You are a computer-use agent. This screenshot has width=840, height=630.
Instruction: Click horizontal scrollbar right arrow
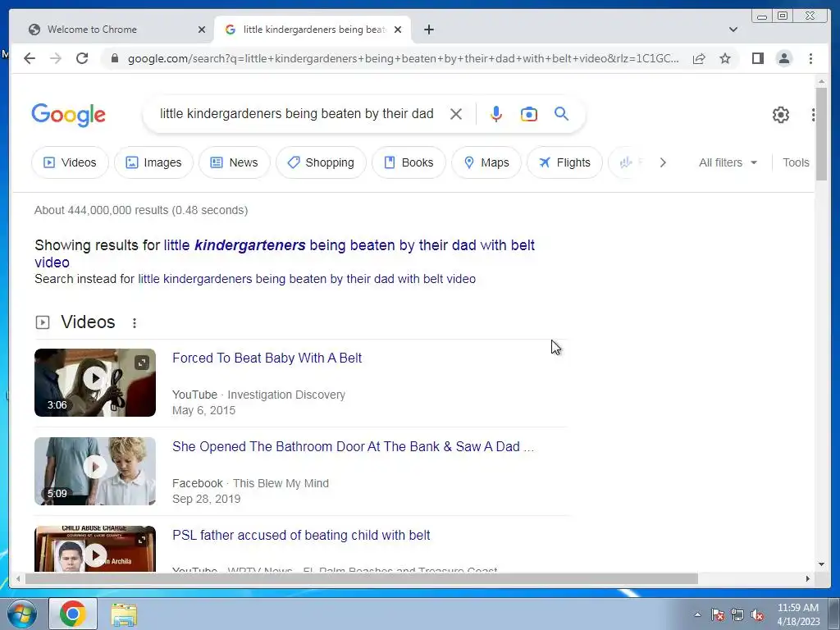808,578
